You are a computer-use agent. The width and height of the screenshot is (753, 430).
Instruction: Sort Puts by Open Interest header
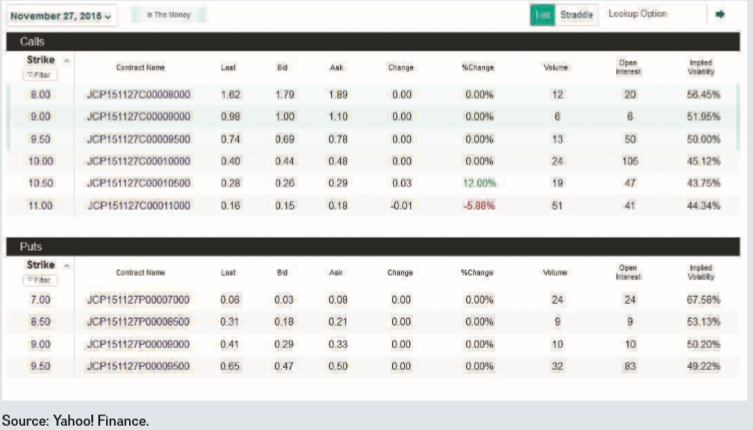click(x=629, y=272)
